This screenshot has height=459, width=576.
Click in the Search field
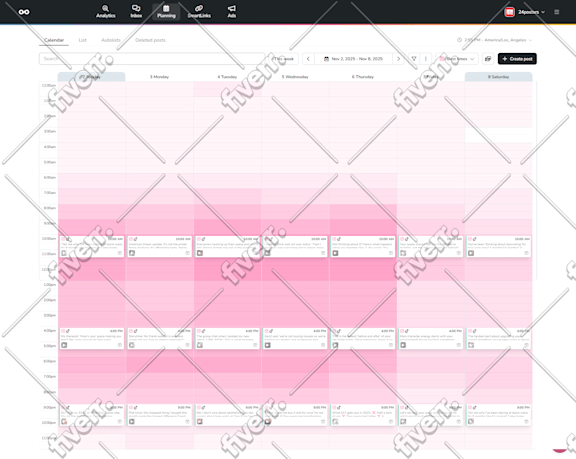click(152, 59)
